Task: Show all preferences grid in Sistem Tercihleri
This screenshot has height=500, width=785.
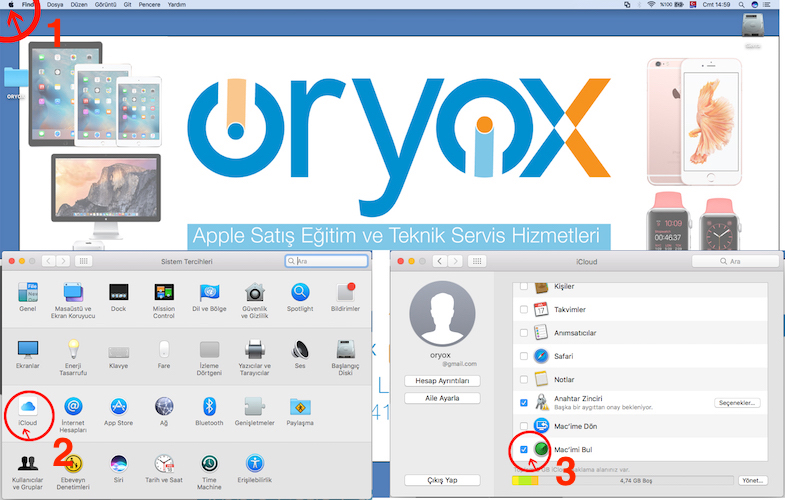Action: point(84,261)
